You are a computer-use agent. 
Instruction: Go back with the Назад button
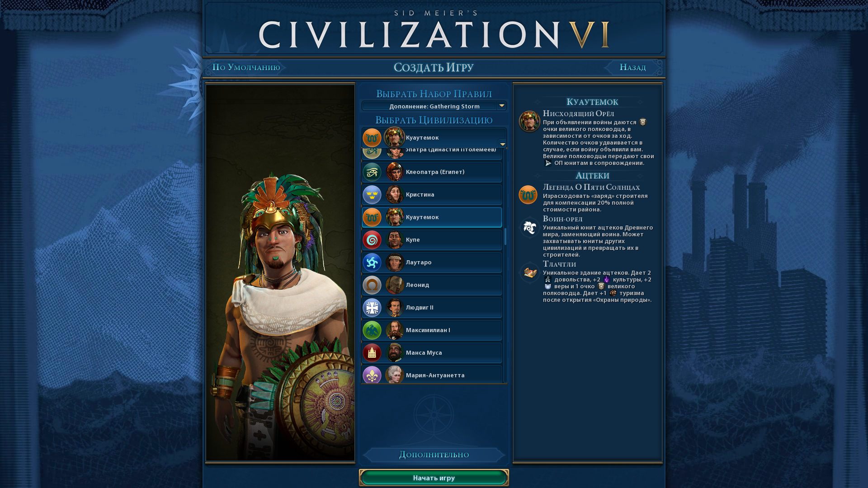tap(632, 67)
